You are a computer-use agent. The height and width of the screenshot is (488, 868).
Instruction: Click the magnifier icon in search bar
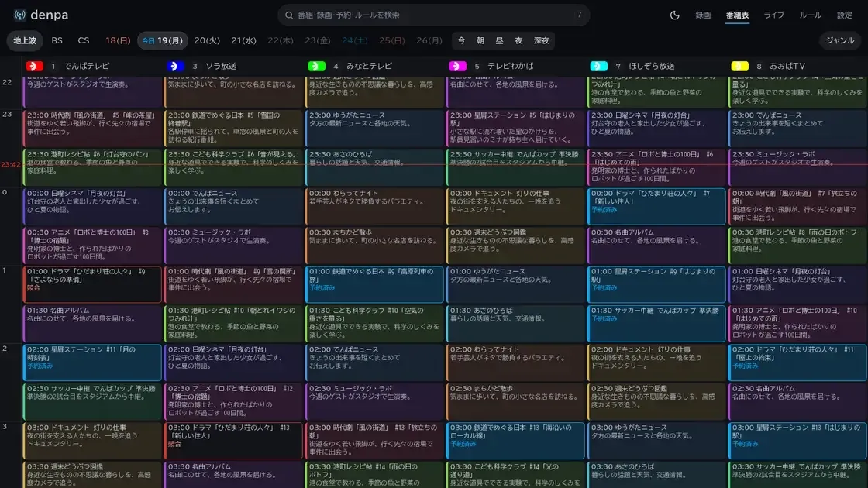[288, 15]
